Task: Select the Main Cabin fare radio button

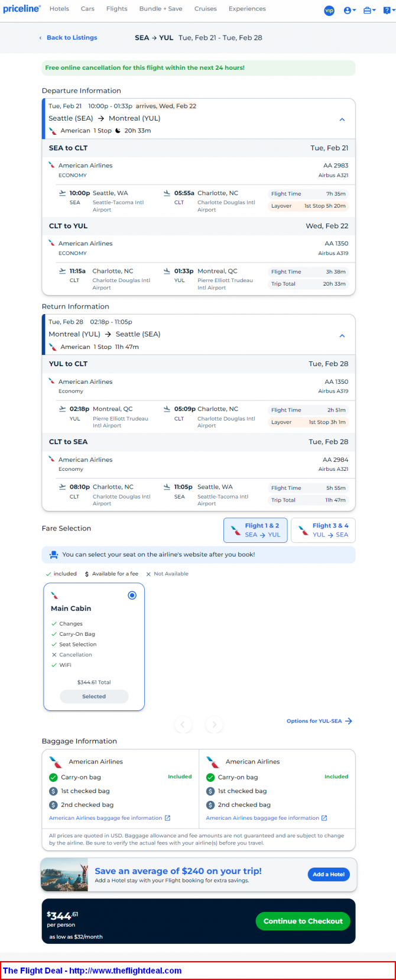Action: pyautogui.click(x=132, y=596)
